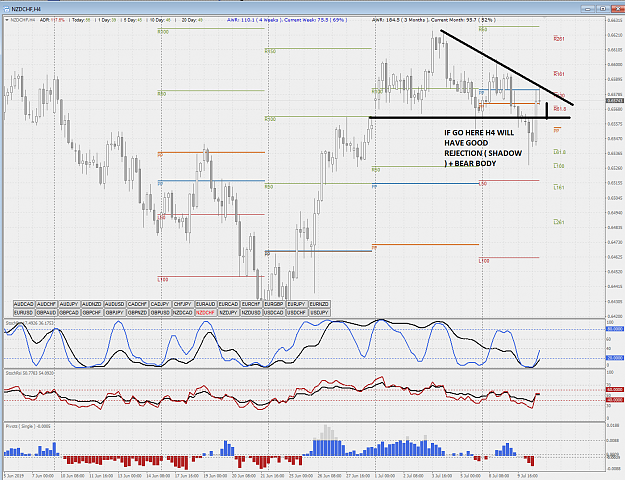Open GBPCAD from the symbol panel
The image size is (625, 480).
69,313
